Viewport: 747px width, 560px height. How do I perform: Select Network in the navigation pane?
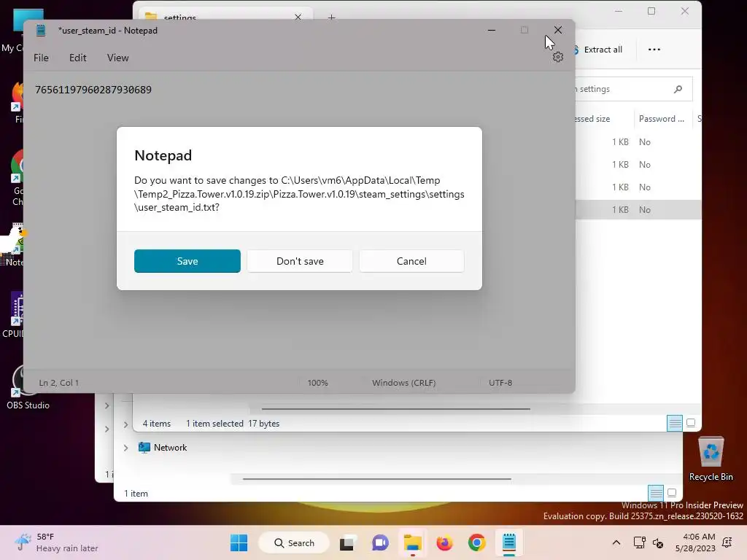point(163,448)
